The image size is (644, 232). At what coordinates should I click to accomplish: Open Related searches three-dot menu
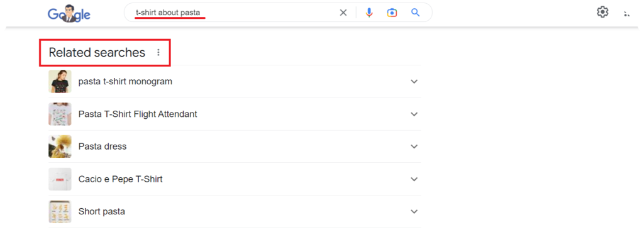[158, 53]
